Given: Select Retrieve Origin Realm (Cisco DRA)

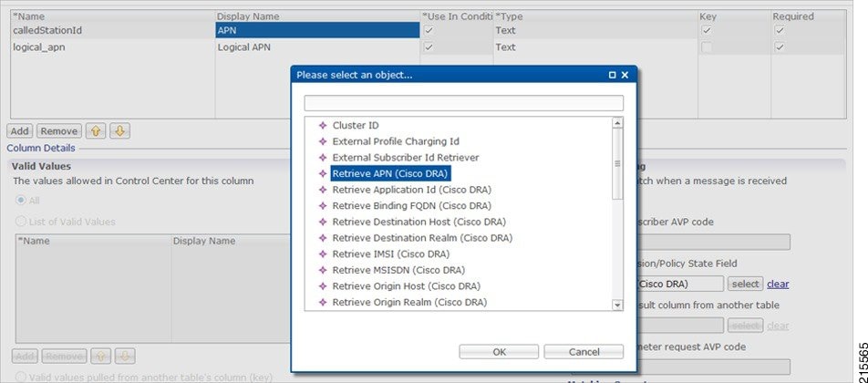Looking at the screenshot, I should 409,302.
